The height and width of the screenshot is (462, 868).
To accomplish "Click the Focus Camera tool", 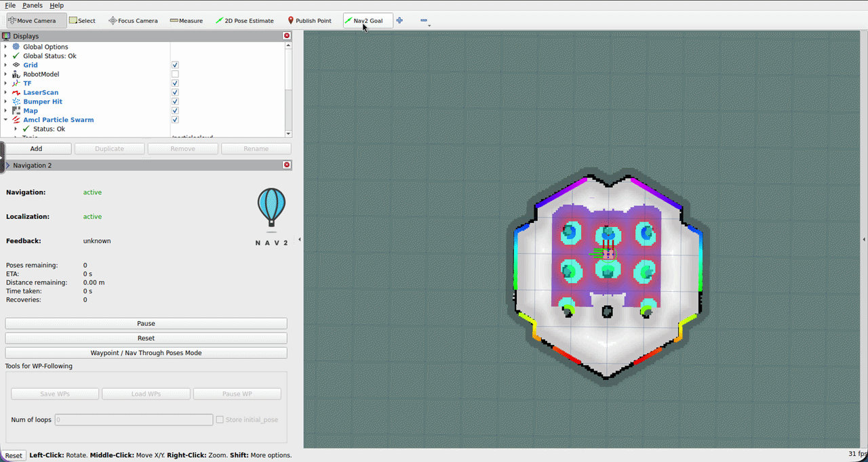I will (x=133, y=20).
